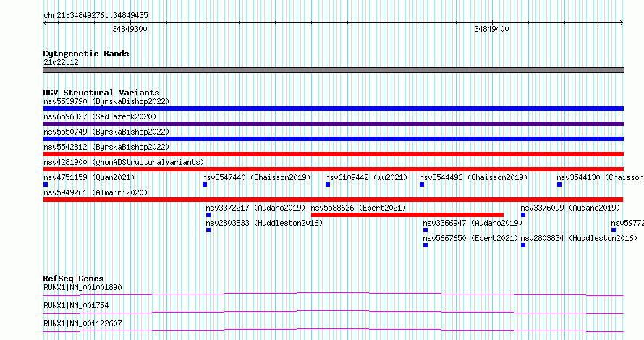644x340 pixels.
Task: Open the nsv6596327 (Sedlazeck2020) label
Action: point(100,116)
